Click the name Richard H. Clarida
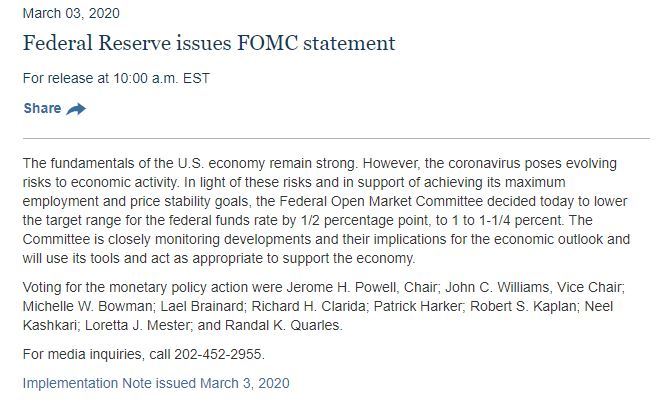The height and width of the screenshot is (405, 660). [x=309, y=306]
